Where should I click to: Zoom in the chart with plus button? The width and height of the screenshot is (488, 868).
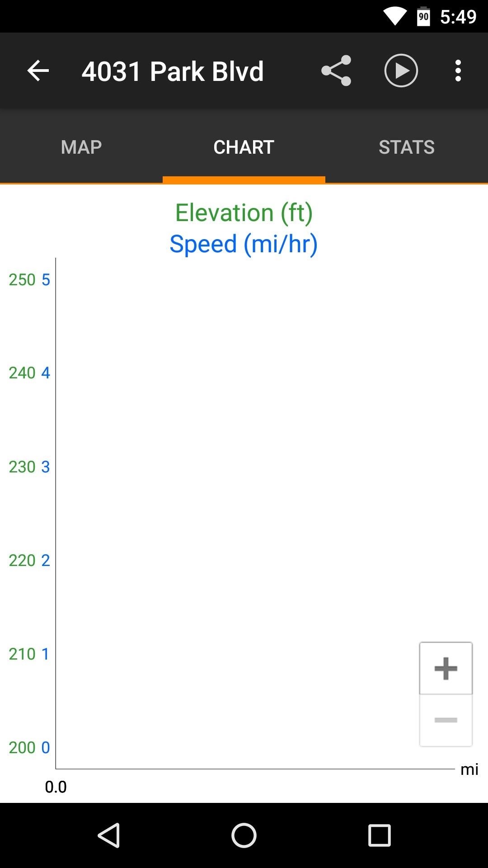pyautogui.click(x=446, y=668)
